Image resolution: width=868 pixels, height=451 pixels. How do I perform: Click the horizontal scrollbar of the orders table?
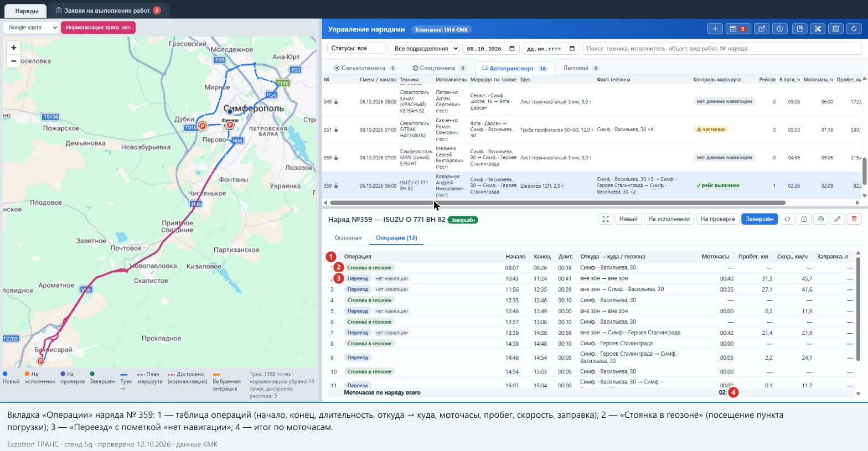coord(557,203)
